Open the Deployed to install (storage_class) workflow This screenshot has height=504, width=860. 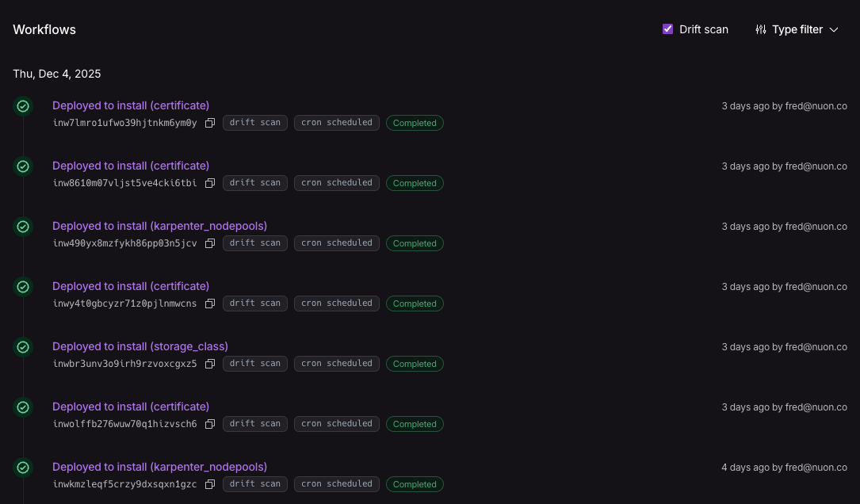140,346
